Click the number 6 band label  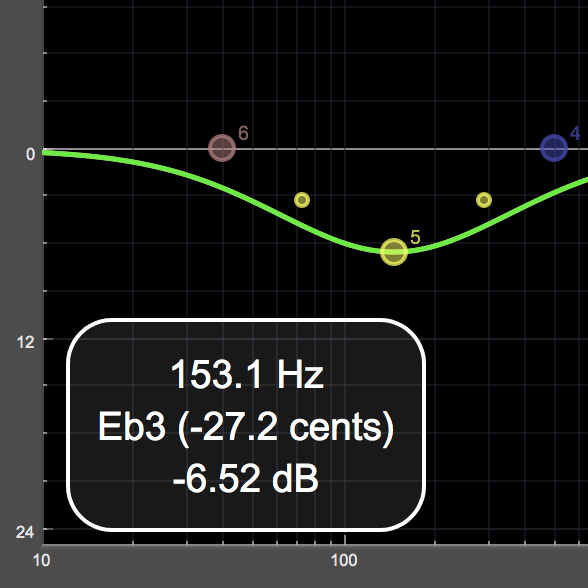pos(243,133)
